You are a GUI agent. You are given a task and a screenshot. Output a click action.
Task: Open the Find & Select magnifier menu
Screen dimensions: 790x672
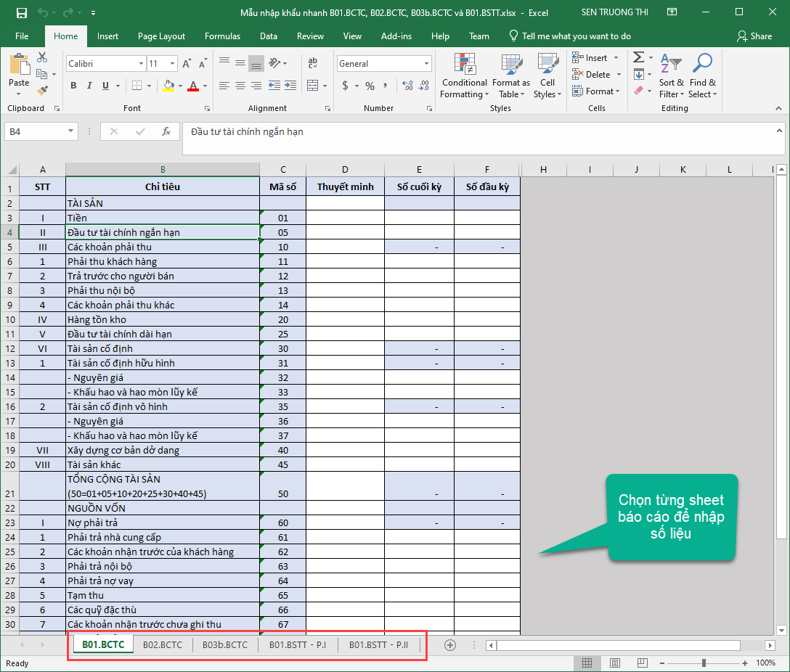tap(702, 75)
